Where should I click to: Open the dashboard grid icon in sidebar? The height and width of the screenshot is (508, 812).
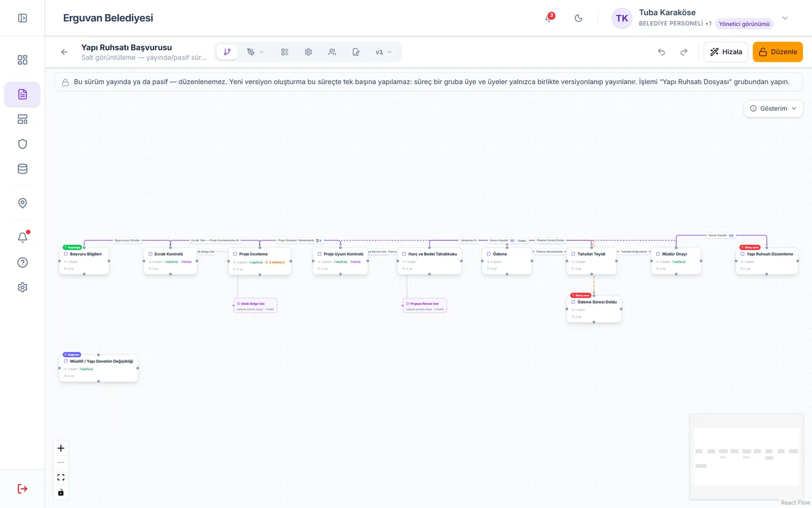[x=23, y=60]
